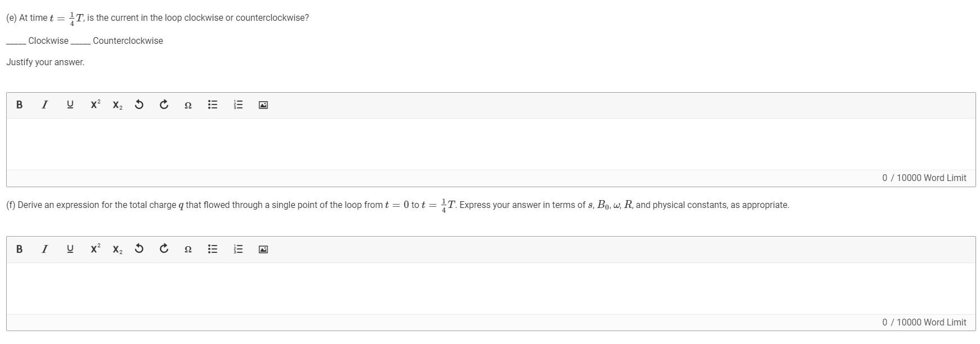Toggle underline in the justification toolbar
The height and width of the screenshot is (344, 980).
coord(69,105)
